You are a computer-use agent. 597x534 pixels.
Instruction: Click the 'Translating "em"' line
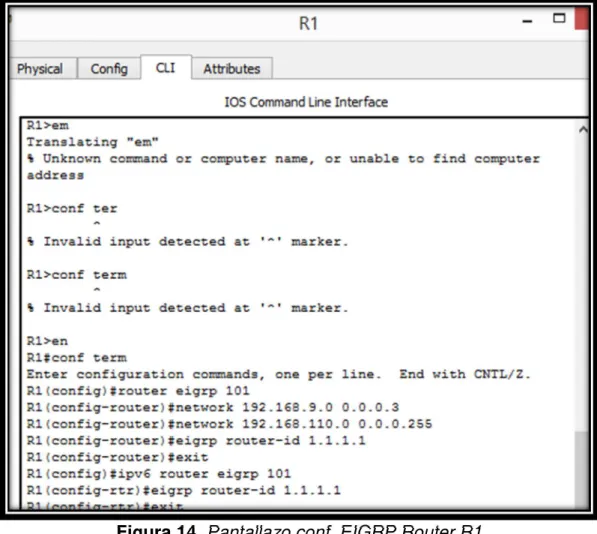(x=93, y=142)
